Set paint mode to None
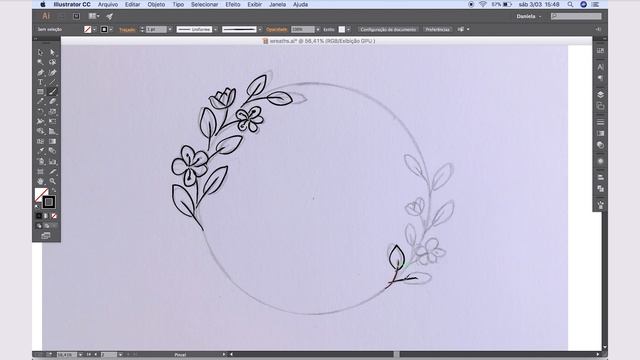The width and height of the screenshot is (640, 360). 54,216
